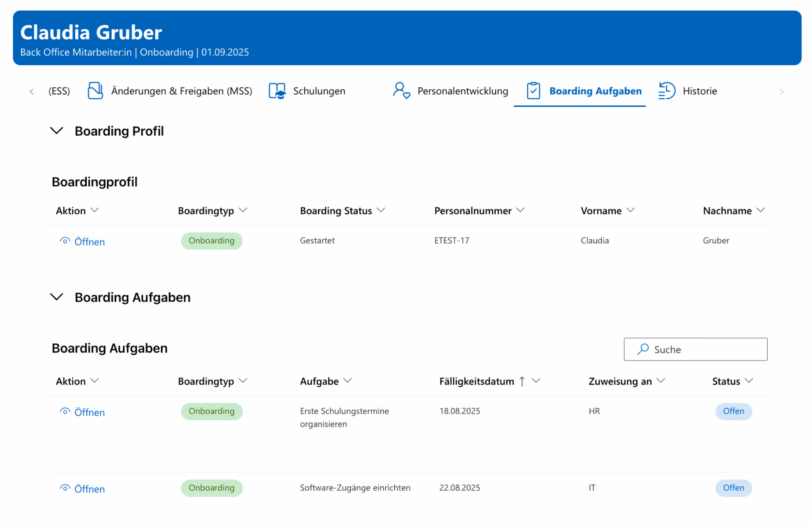Click the Schulungen book icon

point(277,91)
